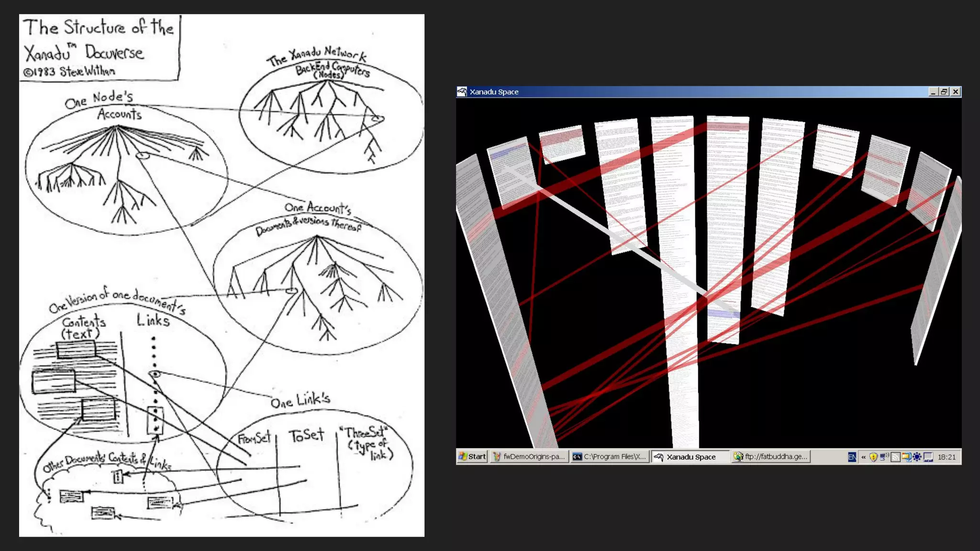Click Xanadu Space title bar icon
Viewport: 980px width, 551px height.
pos(462,92)
